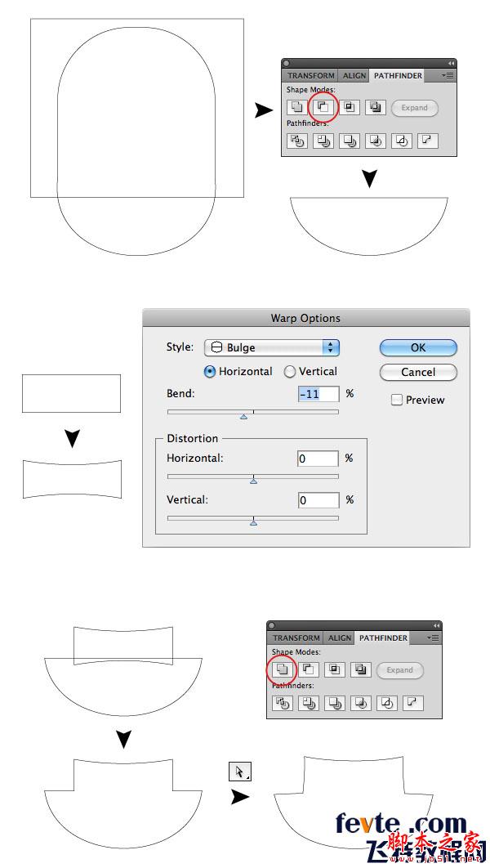Click Intersect icon in panel with Minus Front circled
The image size is (490, 868).
pyautogui.click(x=350, y=107)
